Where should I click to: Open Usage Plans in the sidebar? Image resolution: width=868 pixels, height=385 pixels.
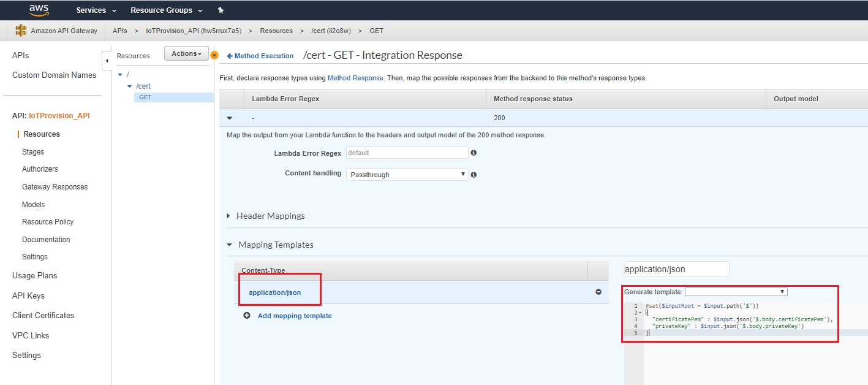coord(35,276)
